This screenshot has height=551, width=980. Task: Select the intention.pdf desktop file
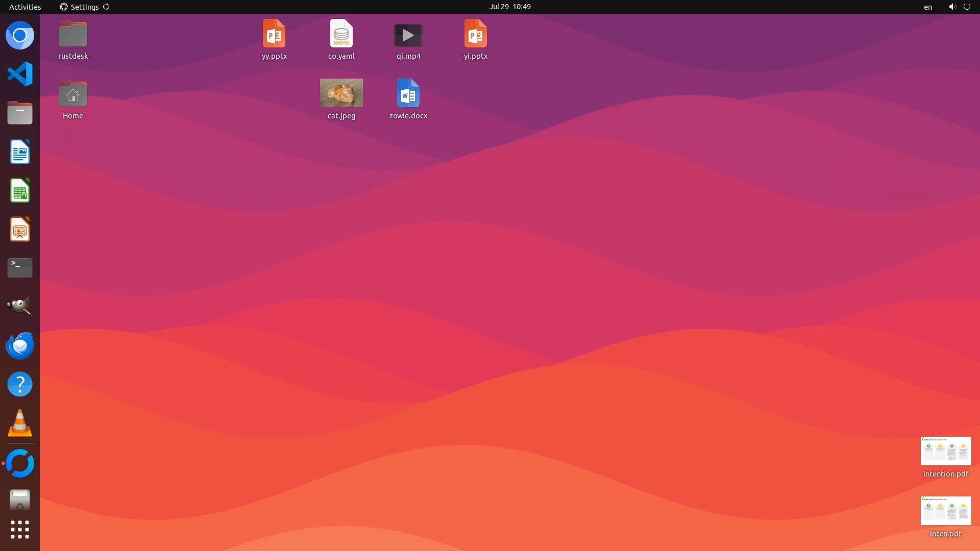(x=945, y=451)
